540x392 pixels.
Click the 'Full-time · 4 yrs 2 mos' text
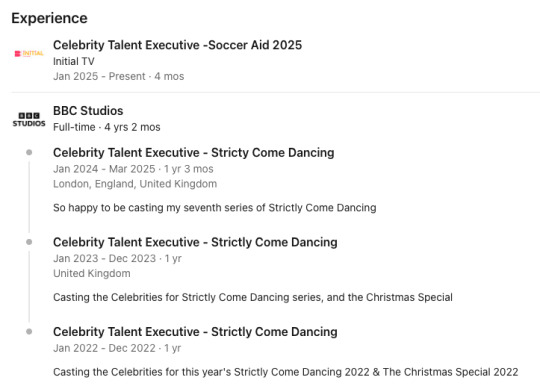(107, 127)
